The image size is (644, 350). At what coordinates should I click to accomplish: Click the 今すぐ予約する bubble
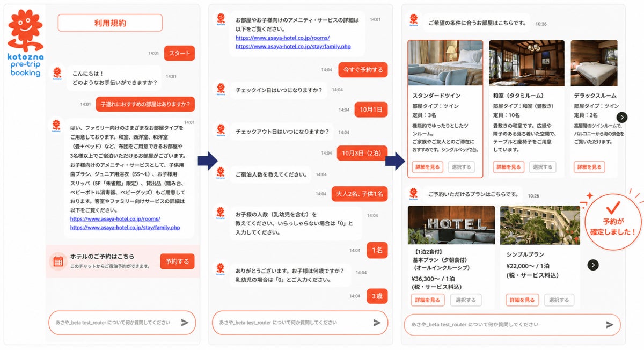[x=363, y=70]
